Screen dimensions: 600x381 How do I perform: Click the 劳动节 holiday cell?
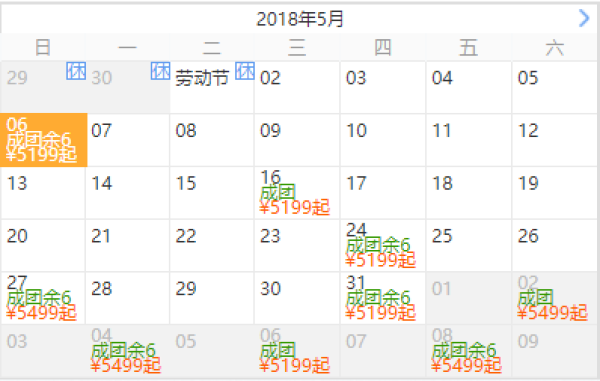pos(212,87)
